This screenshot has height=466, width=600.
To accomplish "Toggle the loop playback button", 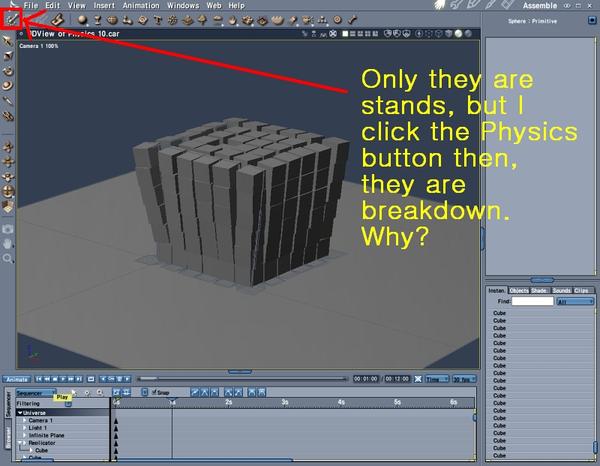I will [x=91, y=379].
